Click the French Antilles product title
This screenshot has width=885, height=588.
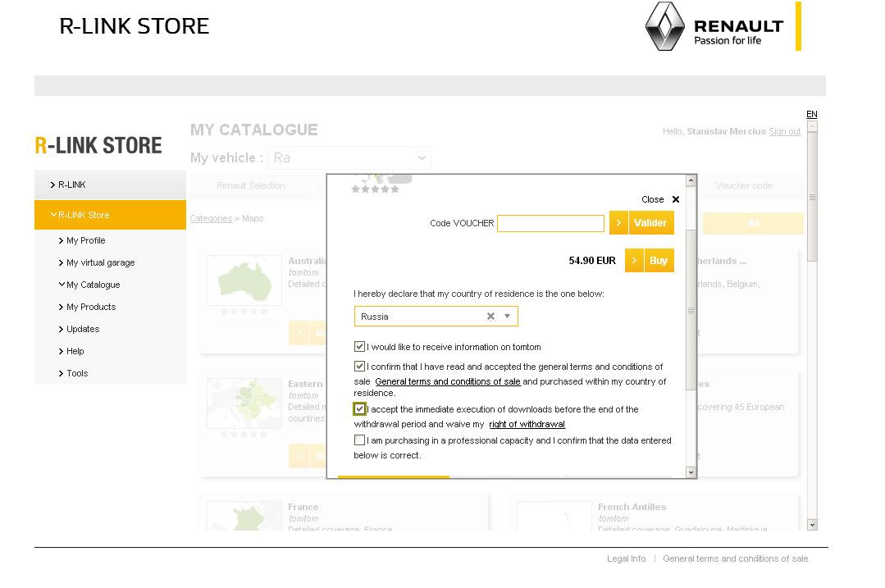tap(632, 507)
